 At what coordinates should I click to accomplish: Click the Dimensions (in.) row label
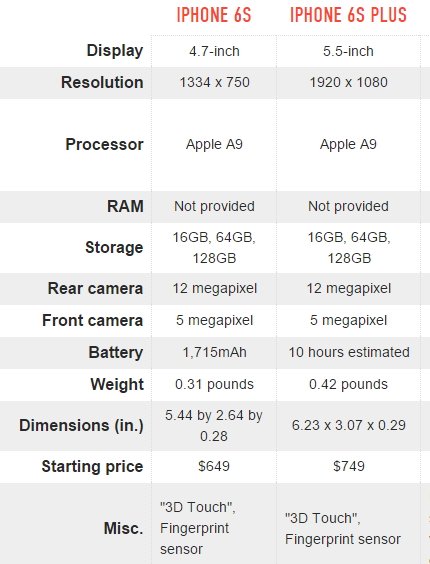click(x=81, y=426)
